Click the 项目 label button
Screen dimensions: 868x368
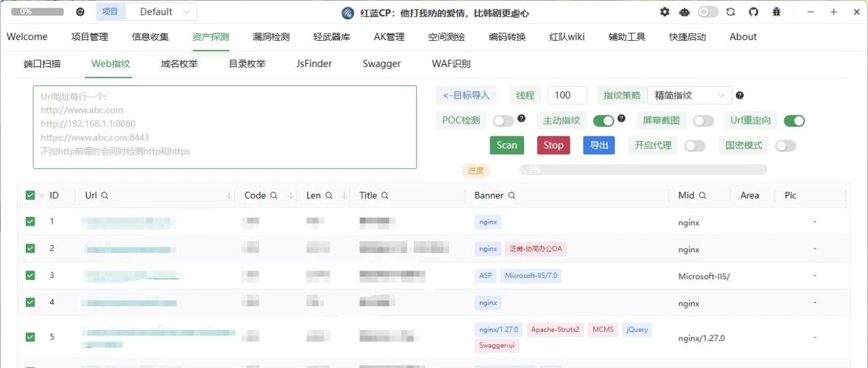[110, 12]
